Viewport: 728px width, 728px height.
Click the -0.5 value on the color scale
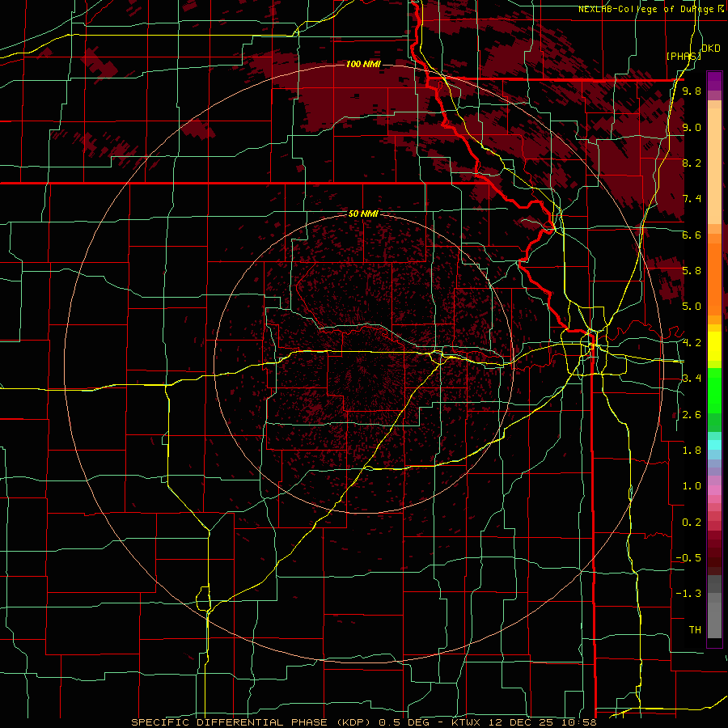click(688, 558)
